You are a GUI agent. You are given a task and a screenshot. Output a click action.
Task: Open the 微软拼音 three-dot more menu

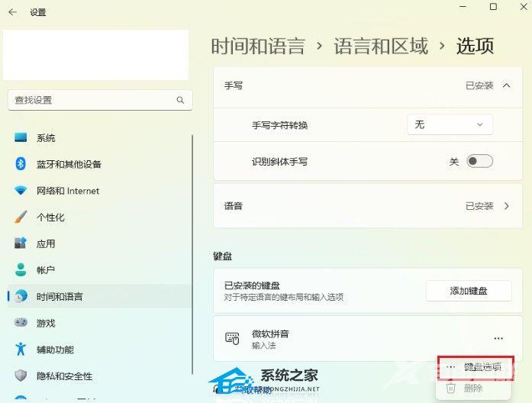498,338
